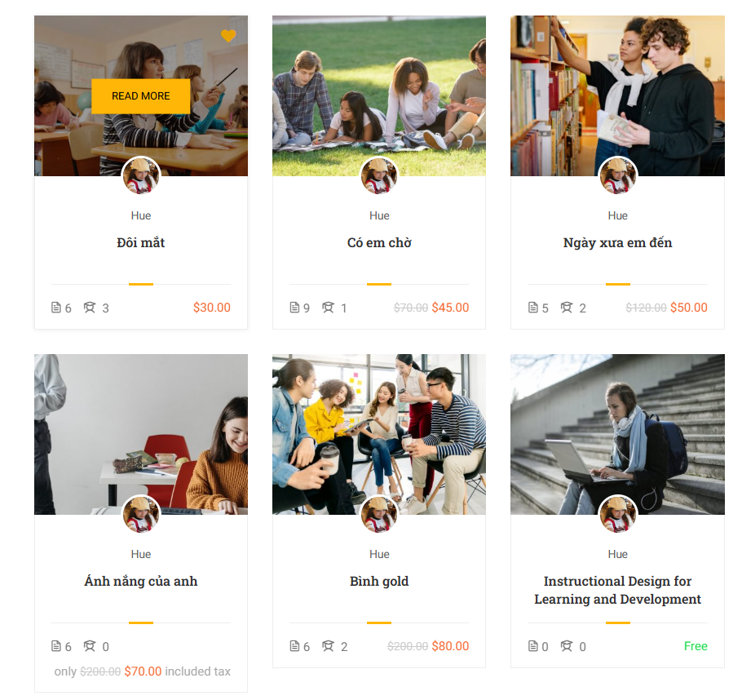Click the $45.00 price on Có em chờ
The width and height of the screenshot is (742, 700).
[450, 308]
